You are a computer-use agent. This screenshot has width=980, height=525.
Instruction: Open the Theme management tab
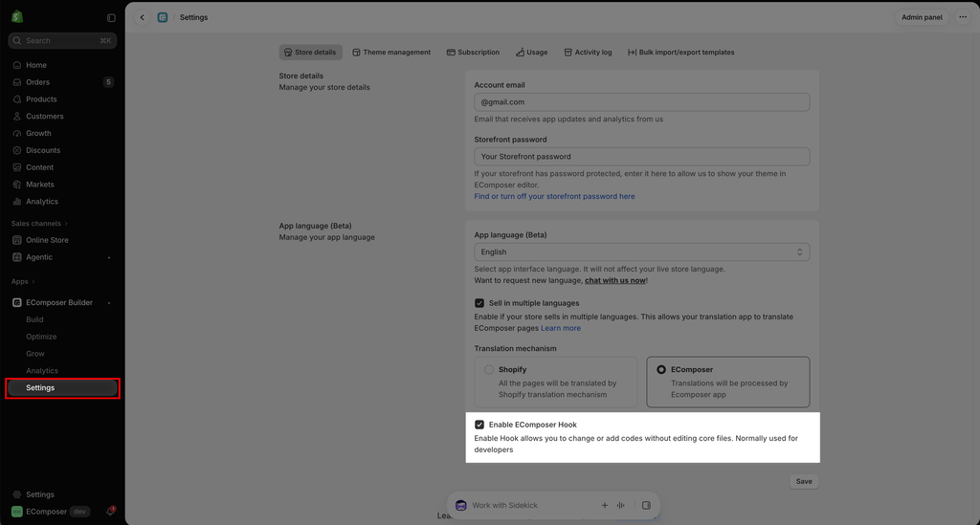pos(391,53)
